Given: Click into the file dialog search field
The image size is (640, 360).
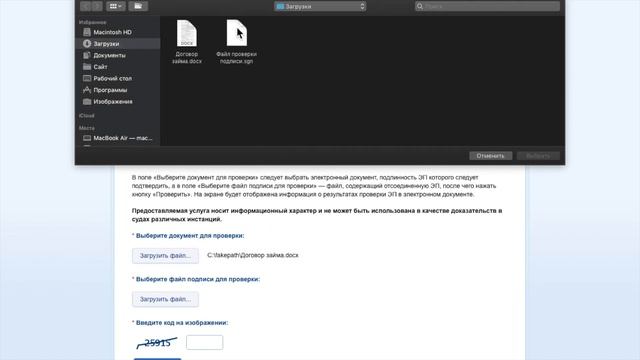Looking at the screenshot, I should (x=487, y=7).
